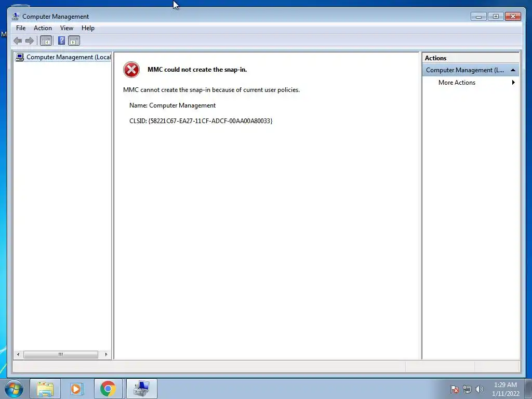Open the Help toolbar icon
Image resolution: width=532 pixels, height=399 pixels.
[61, 41]
